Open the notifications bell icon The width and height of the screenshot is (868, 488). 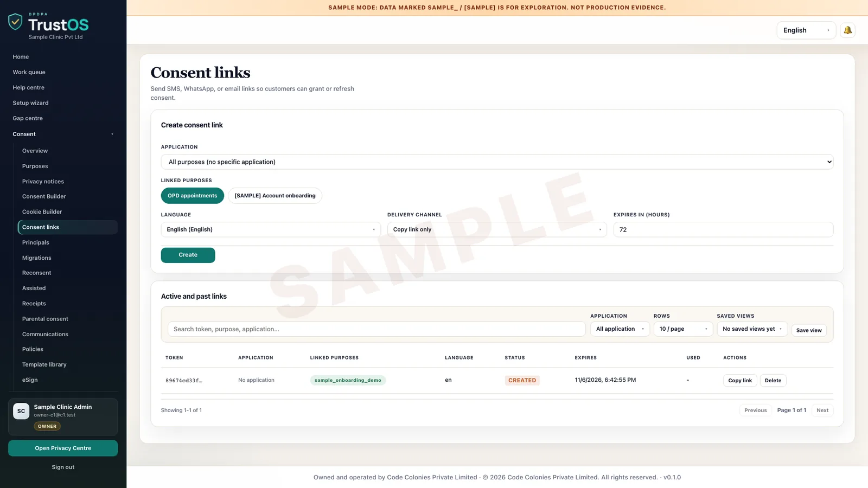coord(847,30)
